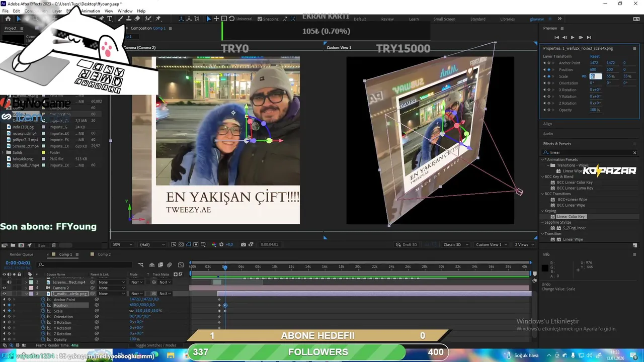Viewport: 644px width, 362px height.
Task: Toggle Draft 3D mode
Action: click(x=407, y=245)
